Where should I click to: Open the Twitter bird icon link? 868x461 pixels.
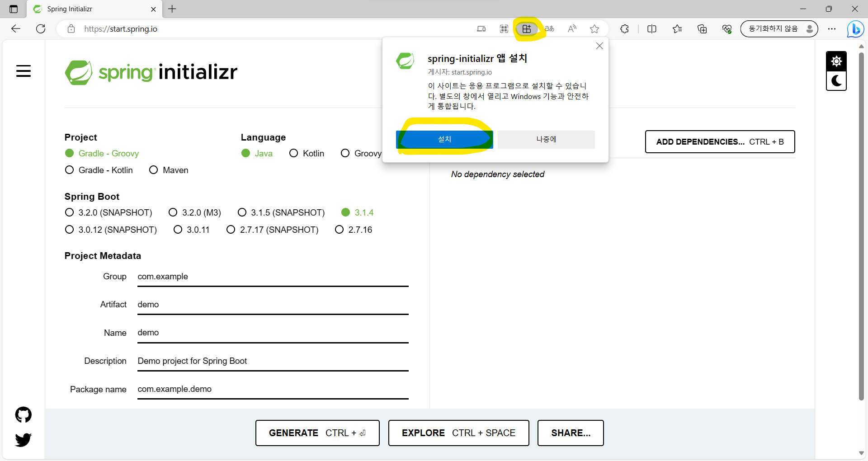pyautogui.click(x=24, y=440)
